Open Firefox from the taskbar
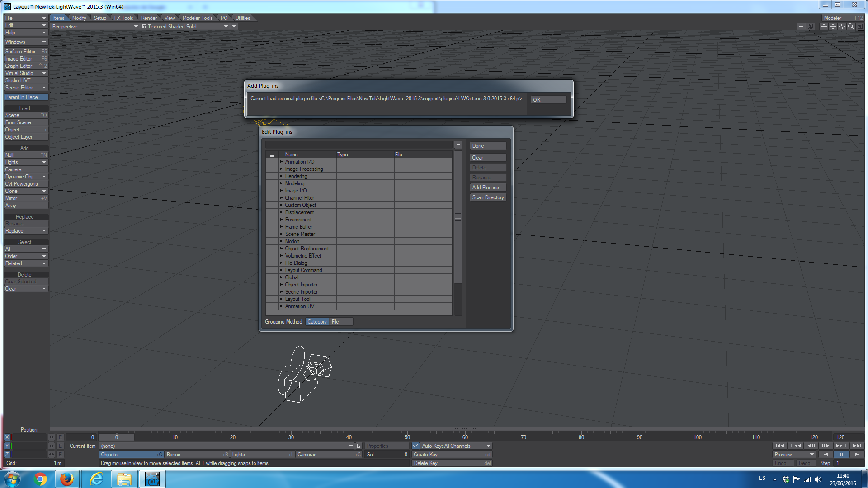Screen dimensions: 868x488 67,479
